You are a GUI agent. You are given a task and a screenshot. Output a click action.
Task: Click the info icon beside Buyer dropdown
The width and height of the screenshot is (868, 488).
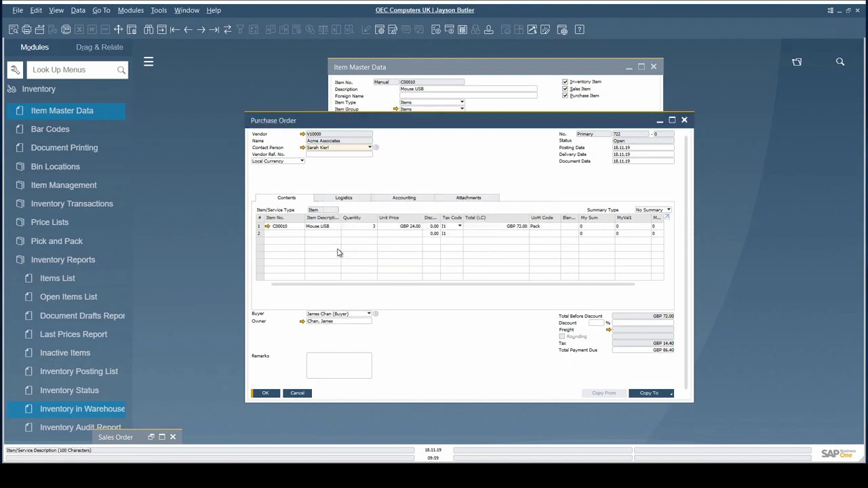pyautogui.click(x=376, y=314)
